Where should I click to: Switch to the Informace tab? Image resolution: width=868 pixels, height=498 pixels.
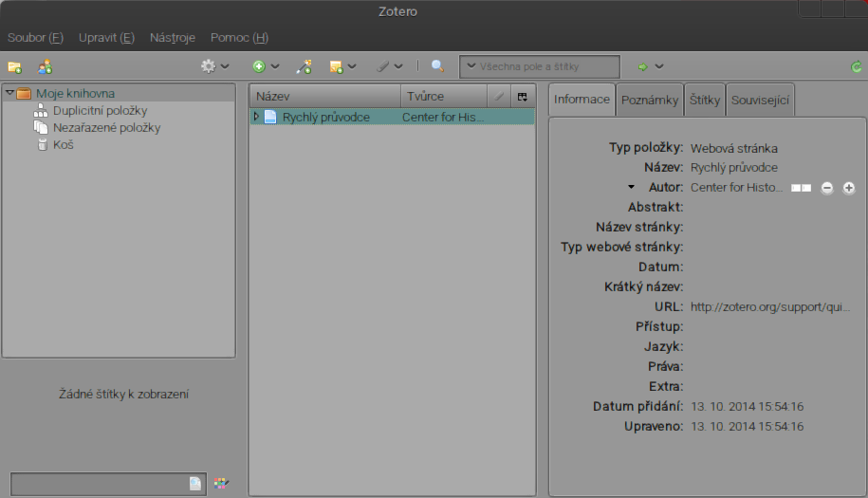(x=582, y=100)
